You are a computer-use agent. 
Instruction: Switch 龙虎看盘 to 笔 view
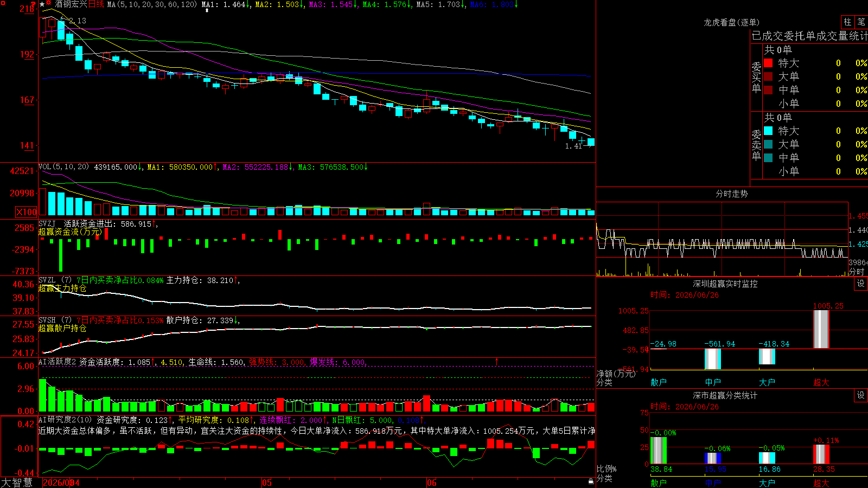pyautogui.click(x=861, y=22)
